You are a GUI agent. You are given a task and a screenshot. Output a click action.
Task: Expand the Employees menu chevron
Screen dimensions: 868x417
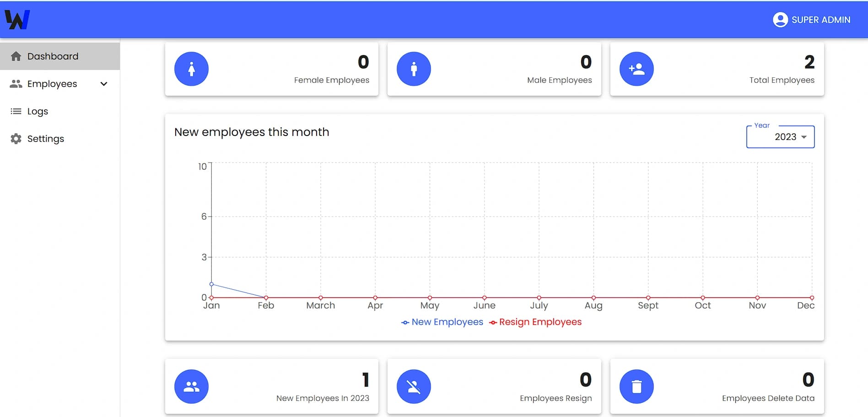coord(104,84)
